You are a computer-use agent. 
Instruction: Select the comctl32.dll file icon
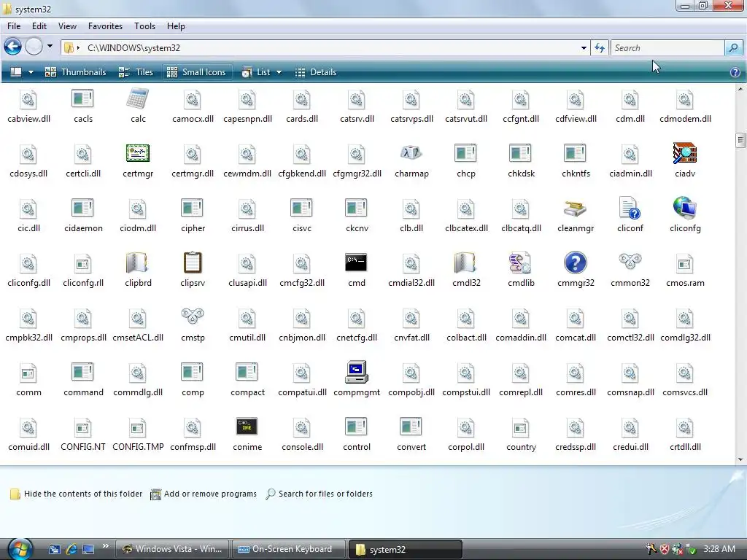point(630,318)
